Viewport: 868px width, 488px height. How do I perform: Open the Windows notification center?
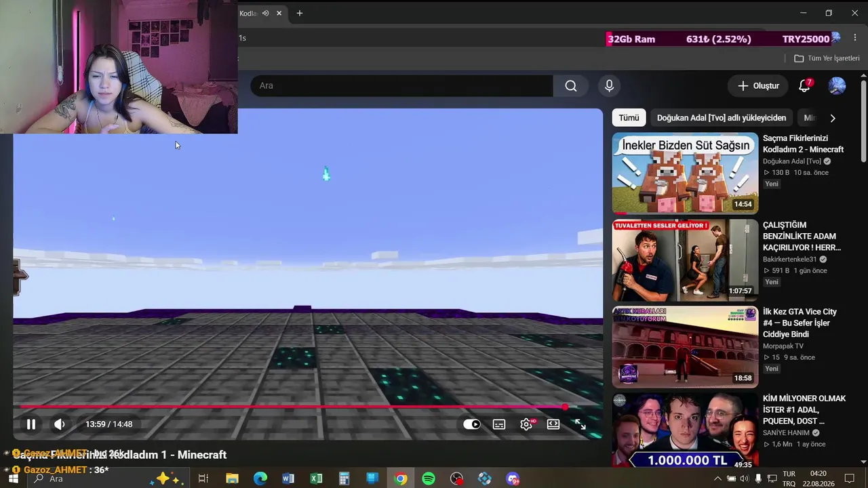(x=849, y=479)
